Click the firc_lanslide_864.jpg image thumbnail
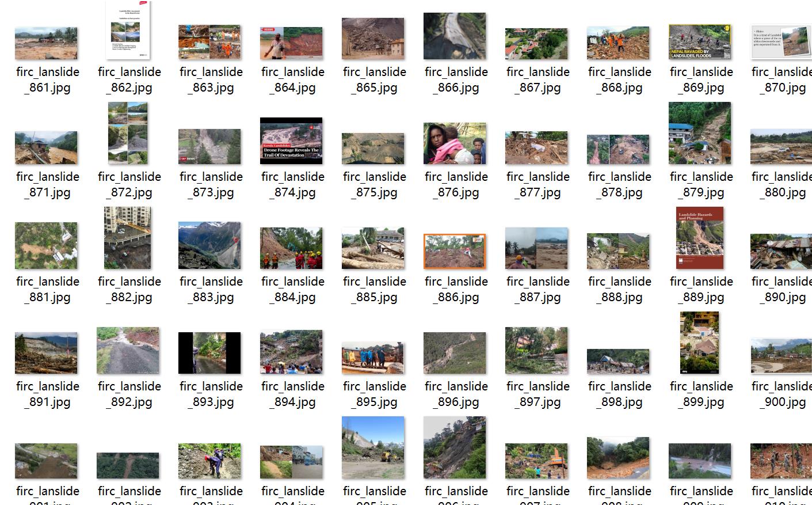 [291, 43]
